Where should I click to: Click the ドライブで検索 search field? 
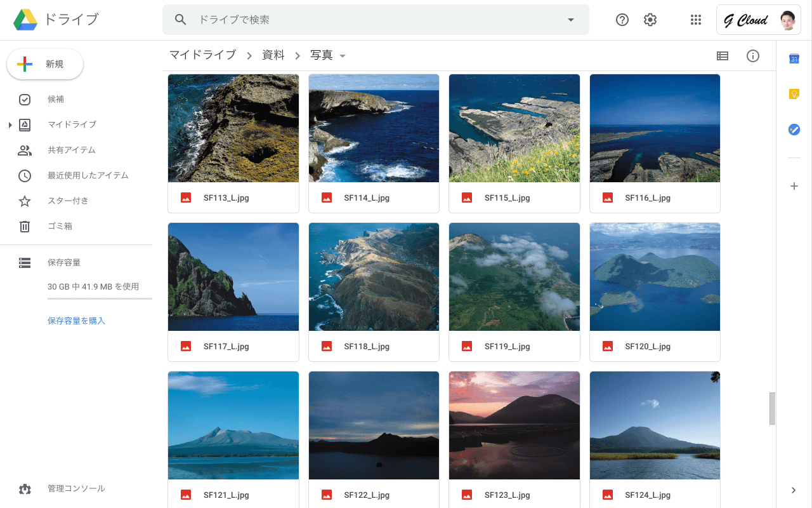pos(376,20)
